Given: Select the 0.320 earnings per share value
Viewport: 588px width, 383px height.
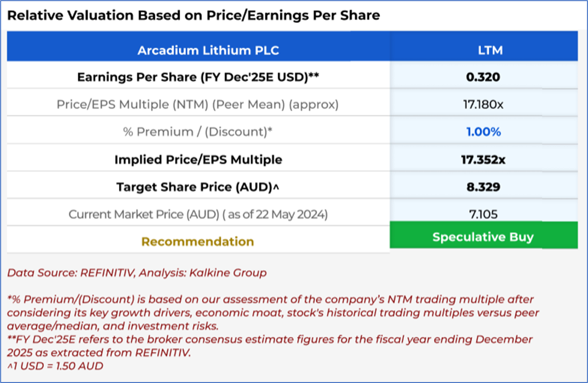Looking at the screenshot, I should (x=483, y=77).
